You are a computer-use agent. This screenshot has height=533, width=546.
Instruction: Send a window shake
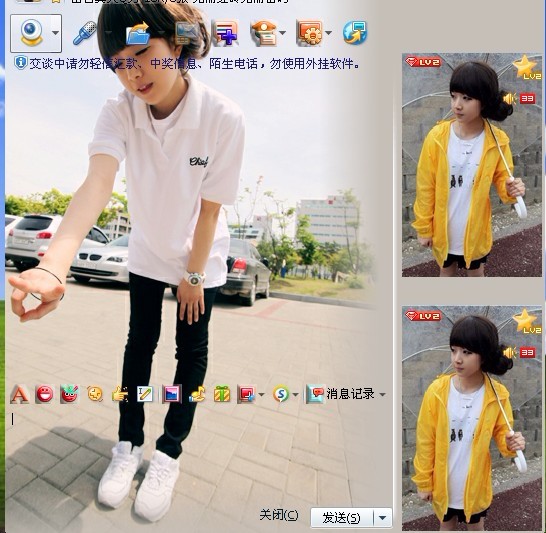(x=95, y=394)
